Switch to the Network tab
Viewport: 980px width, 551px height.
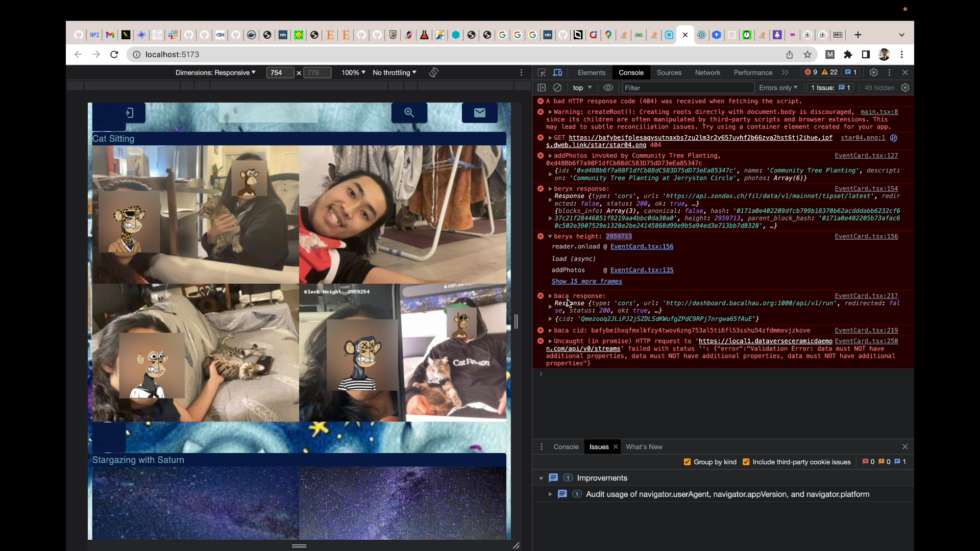click(707, 72)
